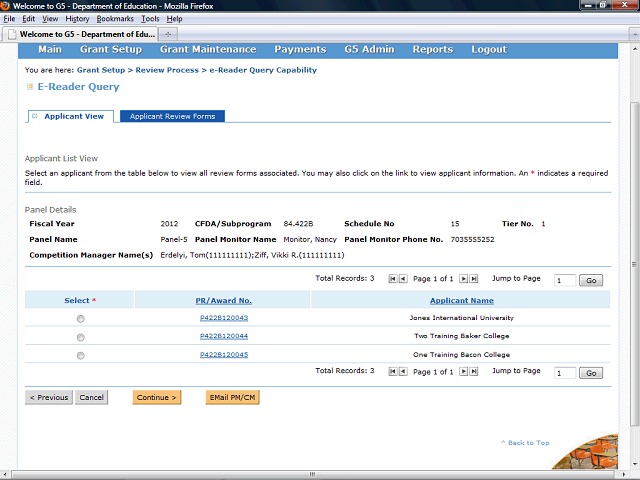Viewport: 640px width, 480px height.
Task: Click the top Jump to Page input field
Action: (564, 281)
